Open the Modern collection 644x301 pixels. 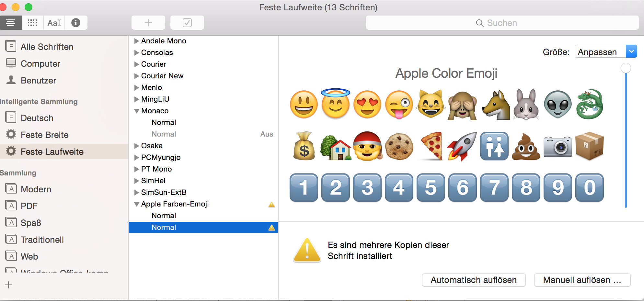(x=64, y=189)
